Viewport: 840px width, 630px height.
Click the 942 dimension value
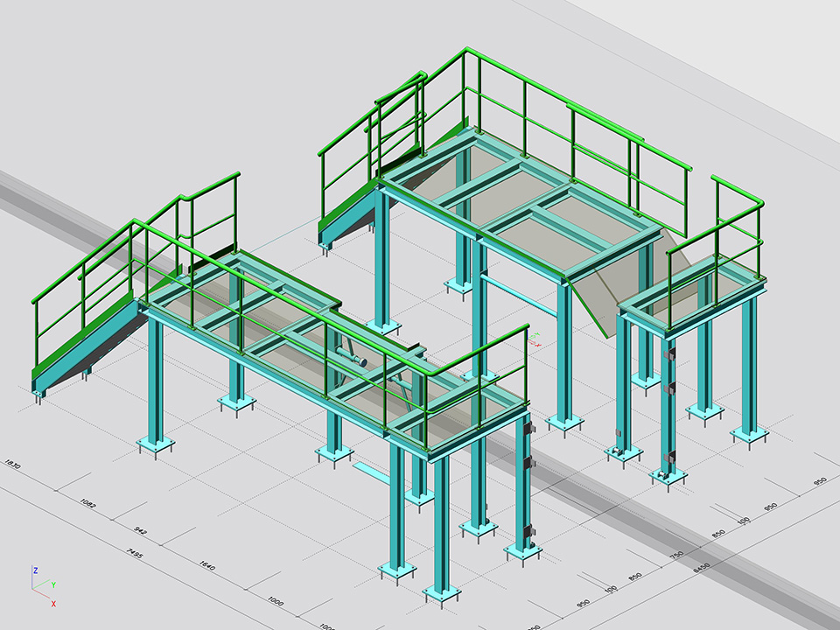(139, 530)
